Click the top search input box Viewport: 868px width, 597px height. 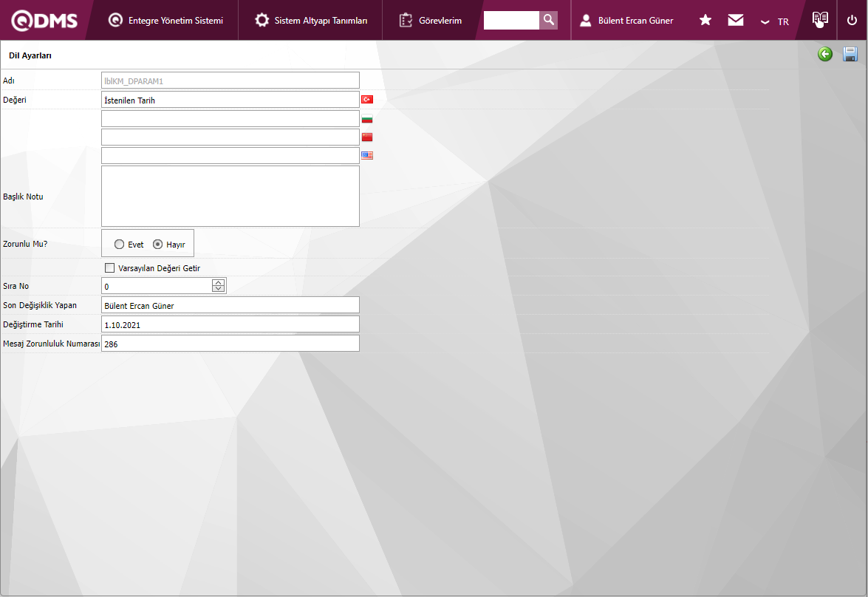[x=511, y=20]
